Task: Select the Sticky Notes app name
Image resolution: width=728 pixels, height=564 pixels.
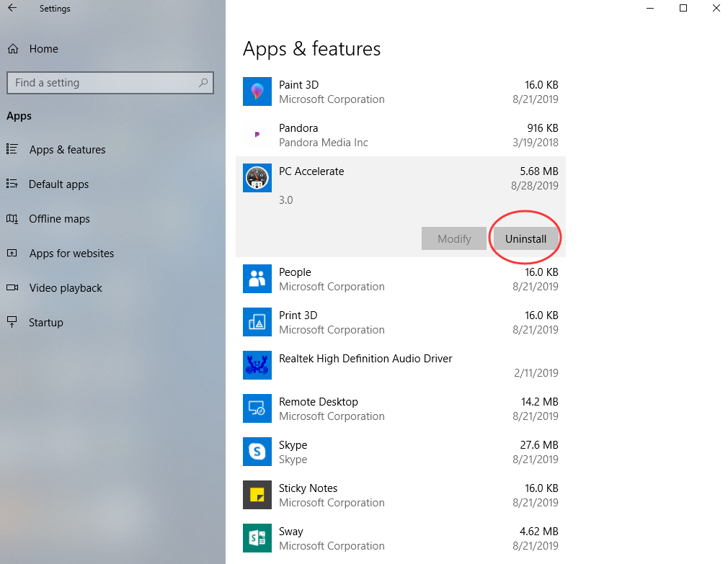Action: [x=308, y=488]
